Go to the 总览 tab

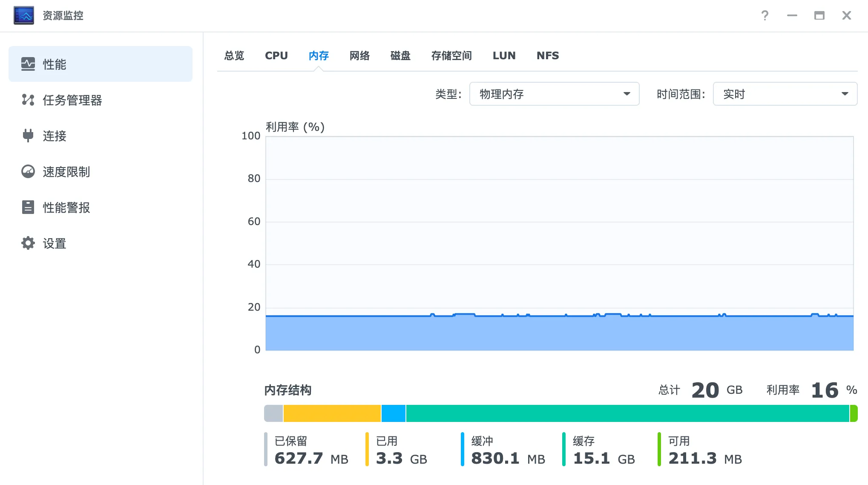point(234,56)
